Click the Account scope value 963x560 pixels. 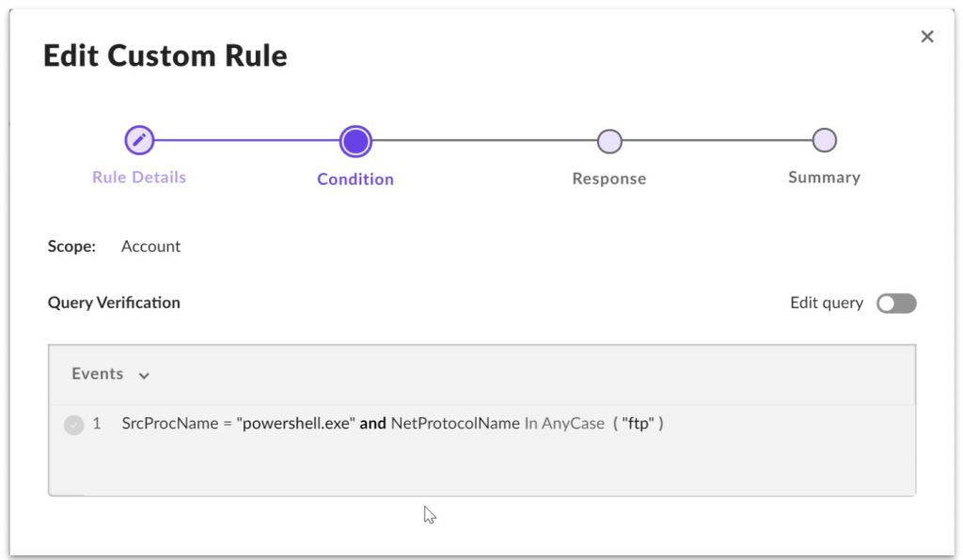tap(150, 246)
